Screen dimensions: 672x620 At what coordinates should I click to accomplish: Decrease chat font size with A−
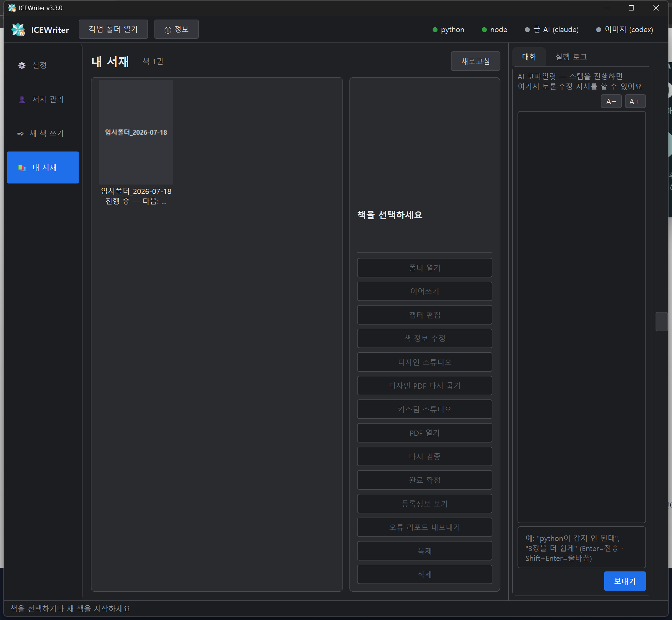click(611, 102)
